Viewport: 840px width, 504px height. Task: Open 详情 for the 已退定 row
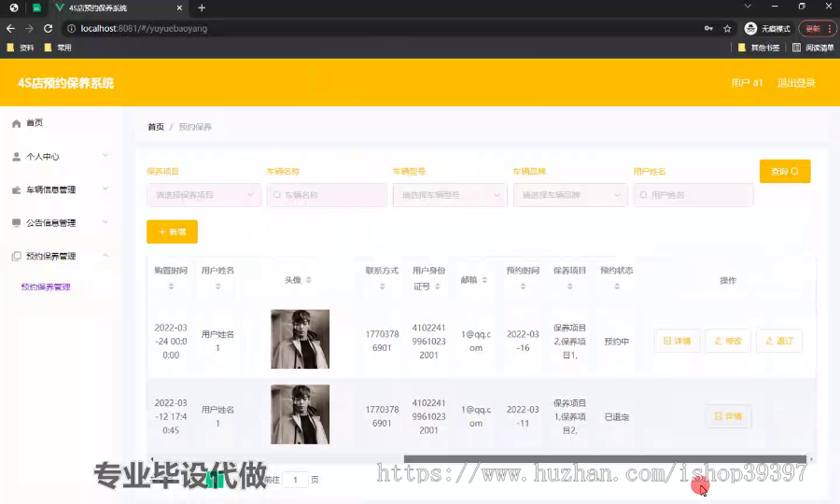[x=728, y=416]
